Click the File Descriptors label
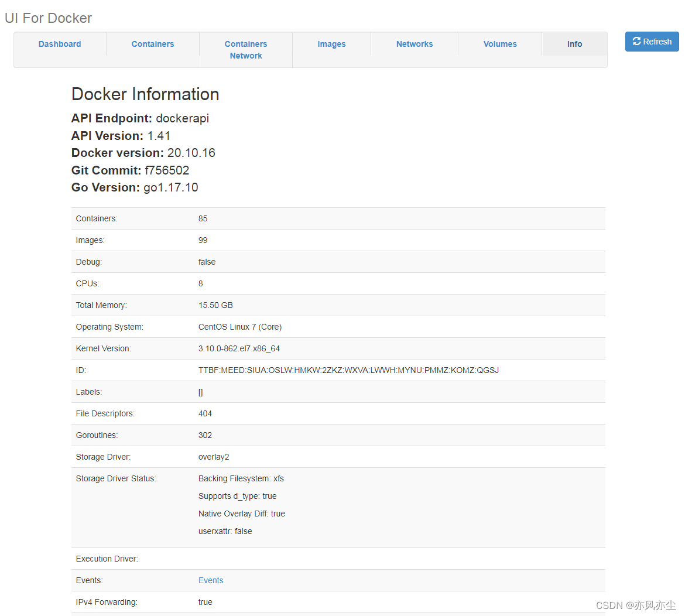Screen dimensions: 685x616 pos(105,413)
